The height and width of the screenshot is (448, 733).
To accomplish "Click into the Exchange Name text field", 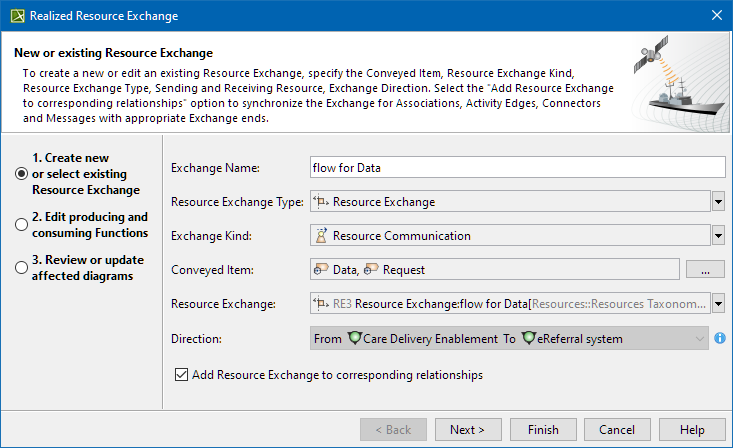I will point(517,168).
